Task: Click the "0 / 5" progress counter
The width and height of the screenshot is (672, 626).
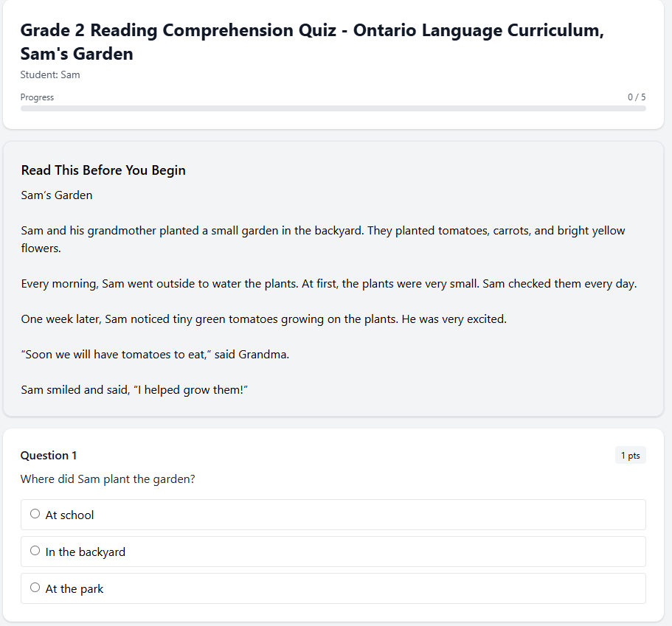Action: pos(636,97)
